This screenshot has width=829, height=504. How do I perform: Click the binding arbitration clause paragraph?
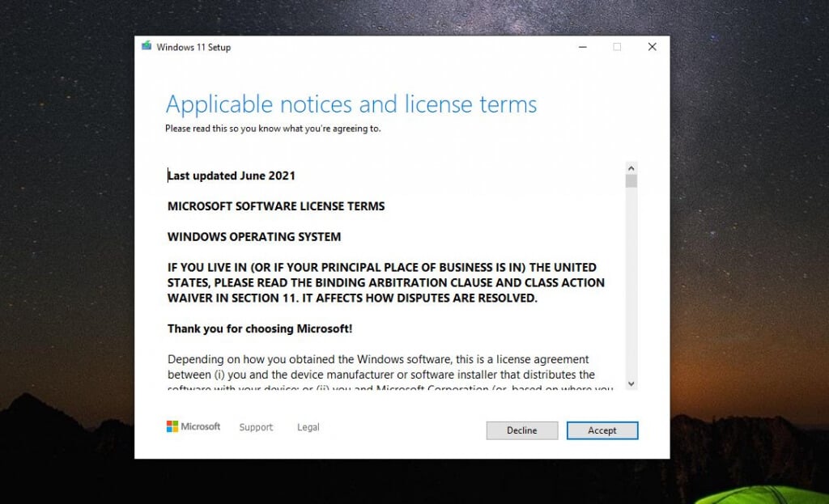(386, 282)
